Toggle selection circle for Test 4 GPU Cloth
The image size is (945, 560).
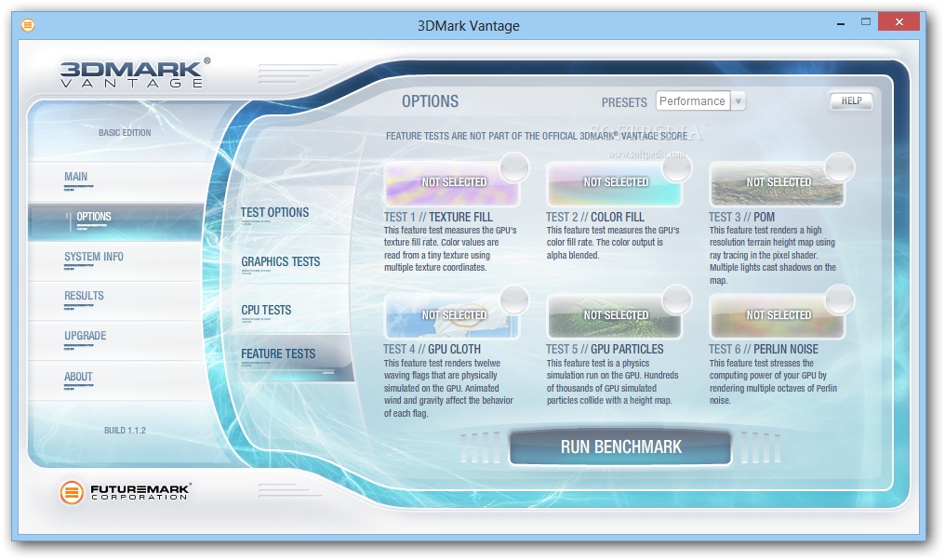click(514, 300)
